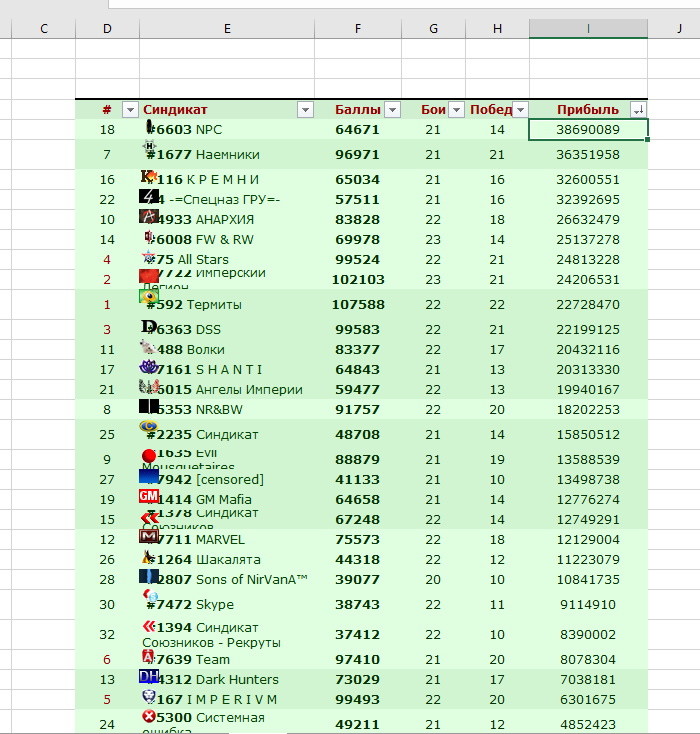Click the Синдикат Союзников red arrows icon
This screenshot has height=734, width=700.
click(x=150, y=517)
